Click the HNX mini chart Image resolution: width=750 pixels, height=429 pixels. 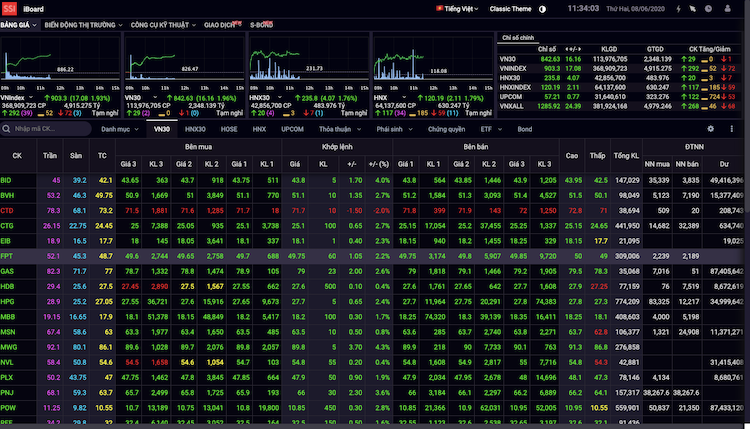pyautogui.click(x=433, y=60)
